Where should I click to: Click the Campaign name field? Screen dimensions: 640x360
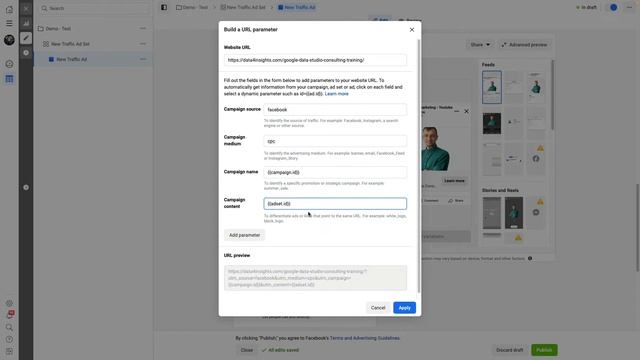[x=335, y=172]
